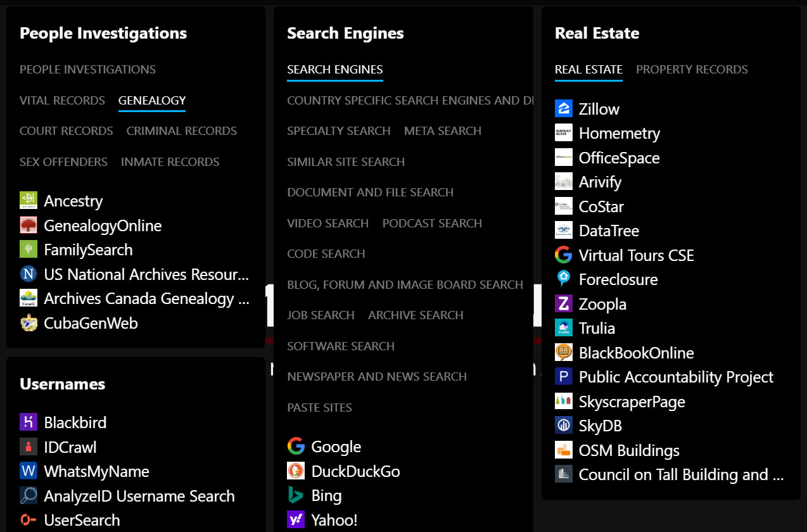This screenshot has height=532, width=807.
Task: Click the Arivify icon
Action: (x=564, y=182)
